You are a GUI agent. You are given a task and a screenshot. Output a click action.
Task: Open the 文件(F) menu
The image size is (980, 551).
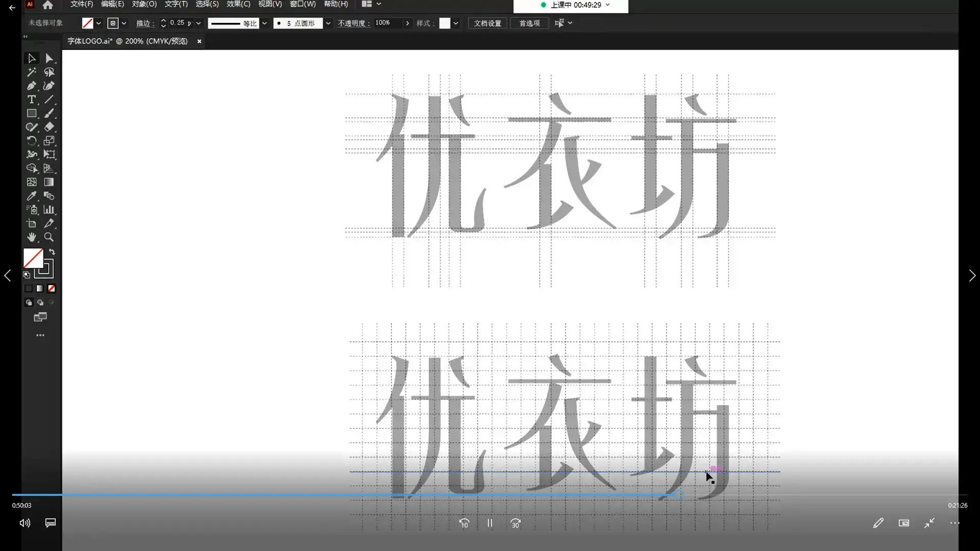(x=81, y=4)
